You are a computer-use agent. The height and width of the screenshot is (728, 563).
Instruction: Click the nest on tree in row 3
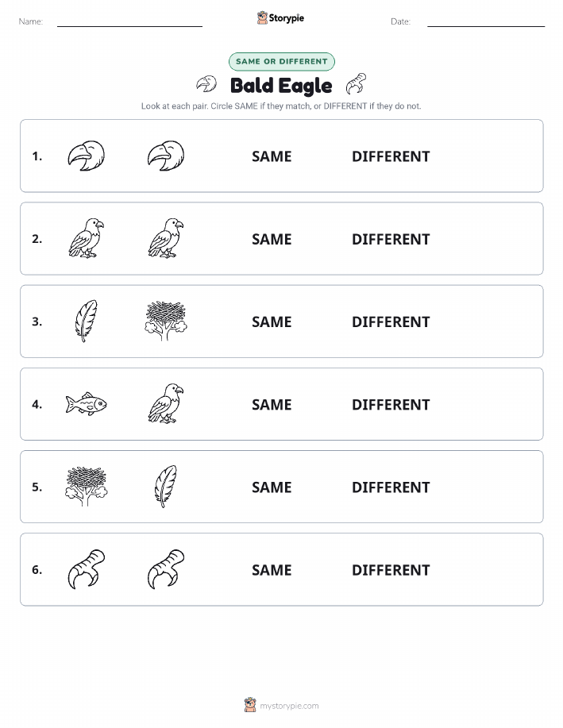(x=166, y=321)
